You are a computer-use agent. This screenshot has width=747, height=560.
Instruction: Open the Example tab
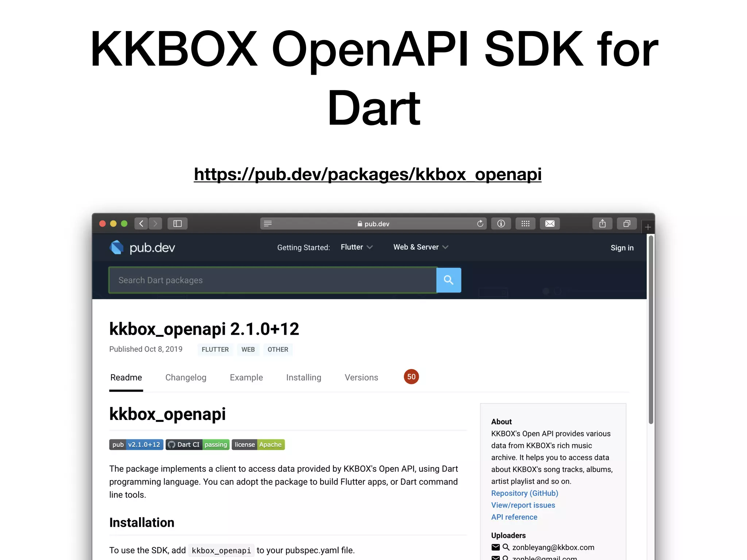pyautogui.click(x=246, y=377)
